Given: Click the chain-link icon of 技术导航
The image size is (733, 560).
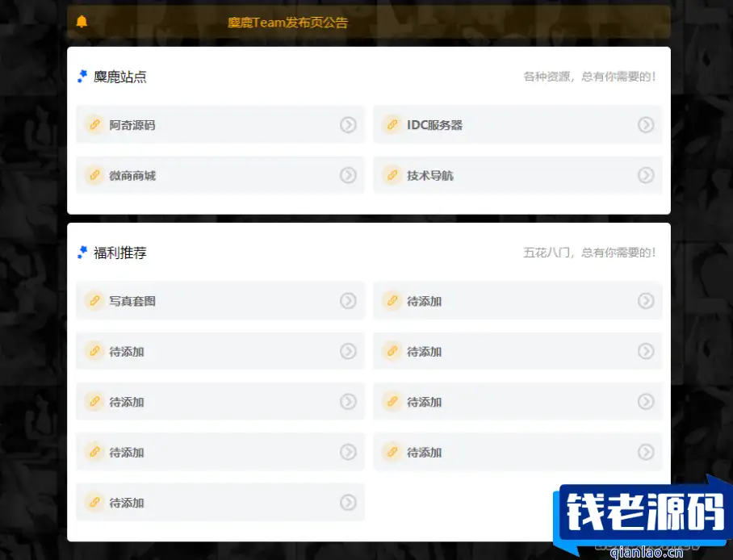Looking at the screenshot, I should point(392,175).
